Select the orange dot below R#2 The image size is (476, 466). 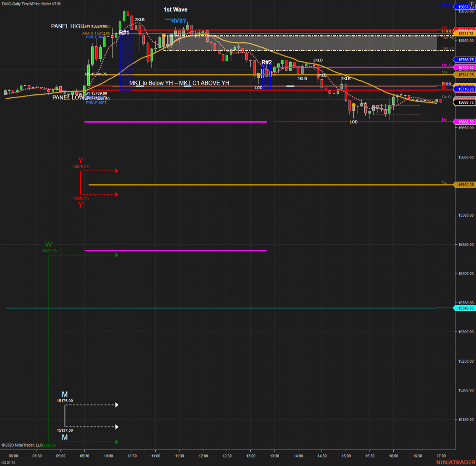259,75
